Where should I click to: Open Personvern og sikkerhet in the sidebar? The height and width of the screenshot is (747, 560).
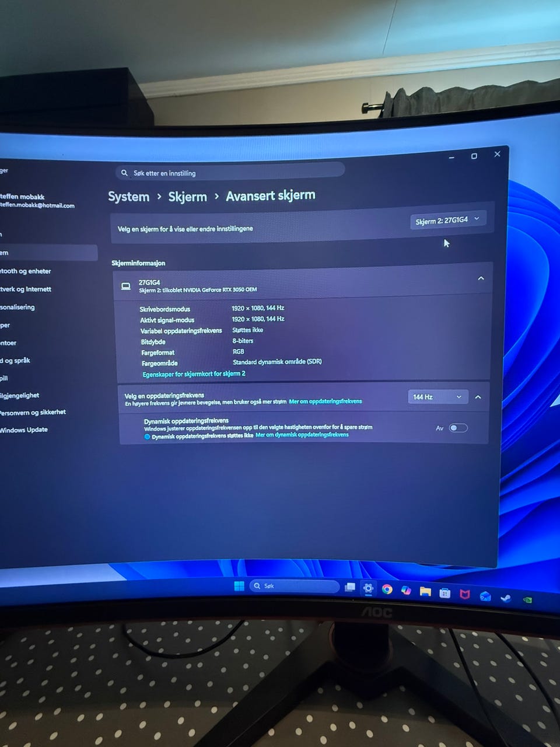pos(33,413)
